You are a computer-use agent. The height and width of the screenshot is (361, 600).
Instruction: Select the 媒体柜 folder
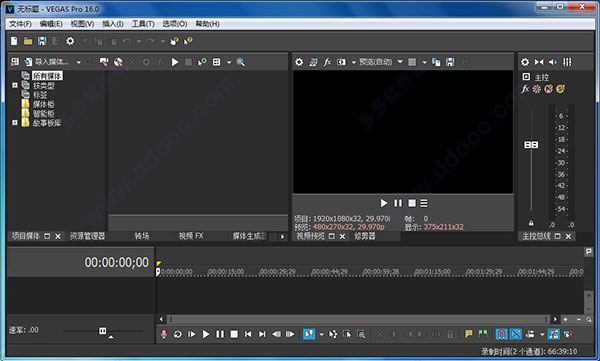tap(43, 104)
